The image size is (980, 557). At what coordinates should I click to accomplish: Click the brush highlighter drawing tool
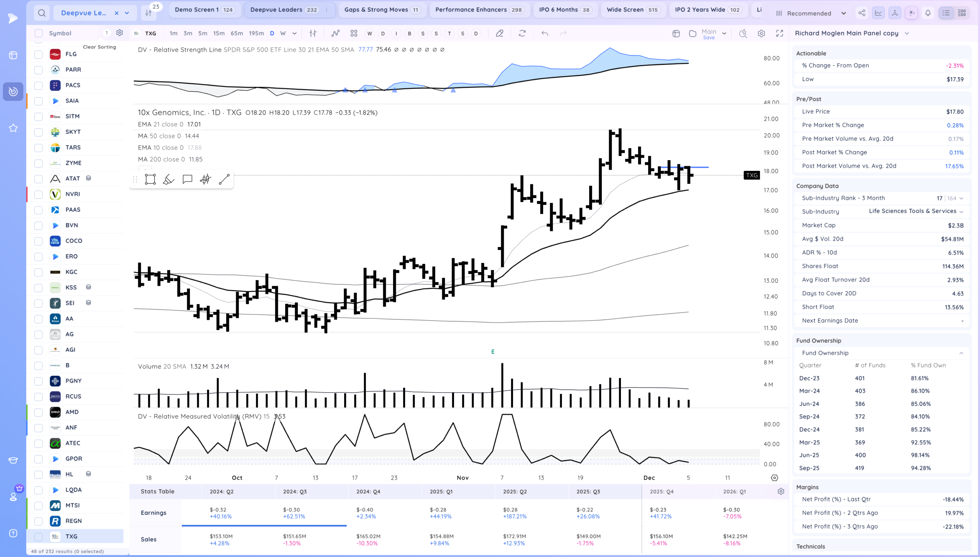(x=168, y=179)
